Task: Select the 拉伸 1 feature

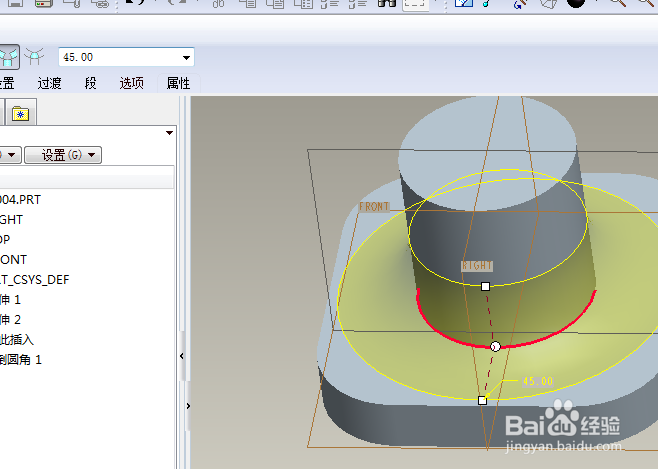Action: 10,300
